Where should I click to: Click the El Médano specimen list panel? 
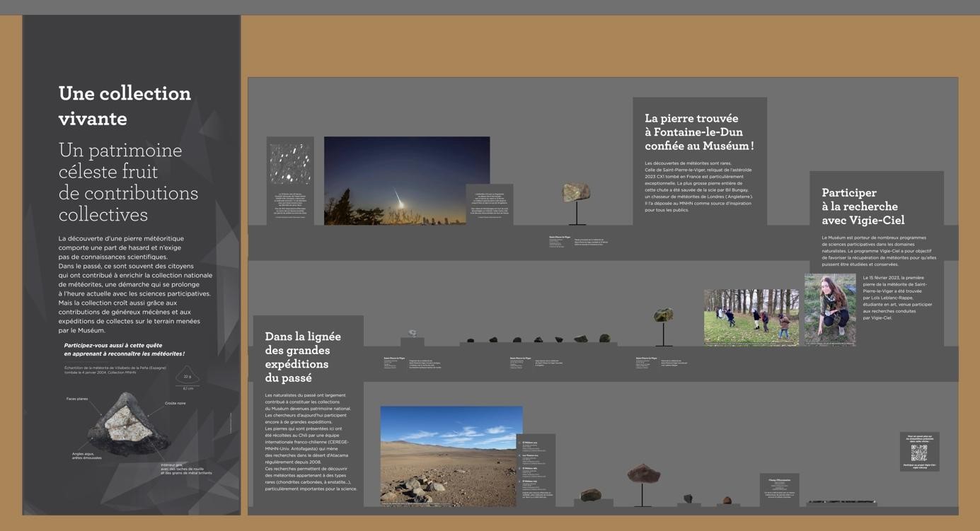(x=536, y=469)
